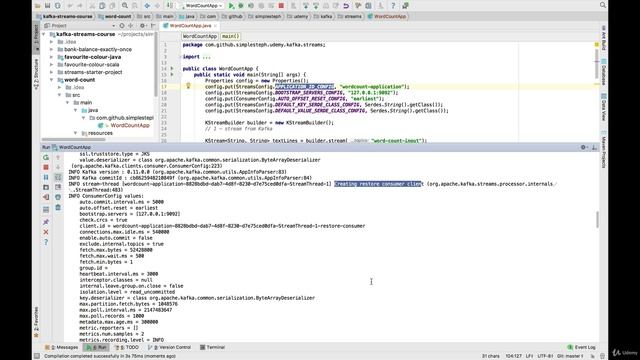The image size is (640, 360).
Task: Click the yellow intention lightbulb on line 17
Action: point(188,86)
